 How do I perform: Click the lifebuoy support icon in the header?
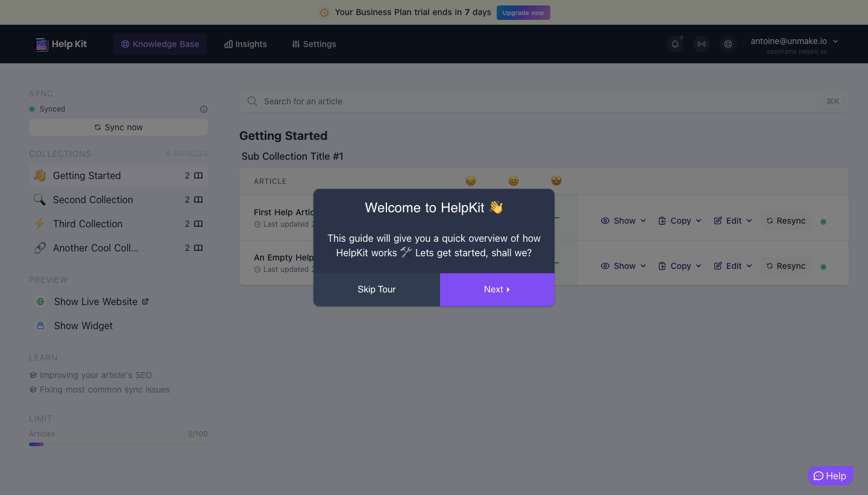[x=728, y=44]
